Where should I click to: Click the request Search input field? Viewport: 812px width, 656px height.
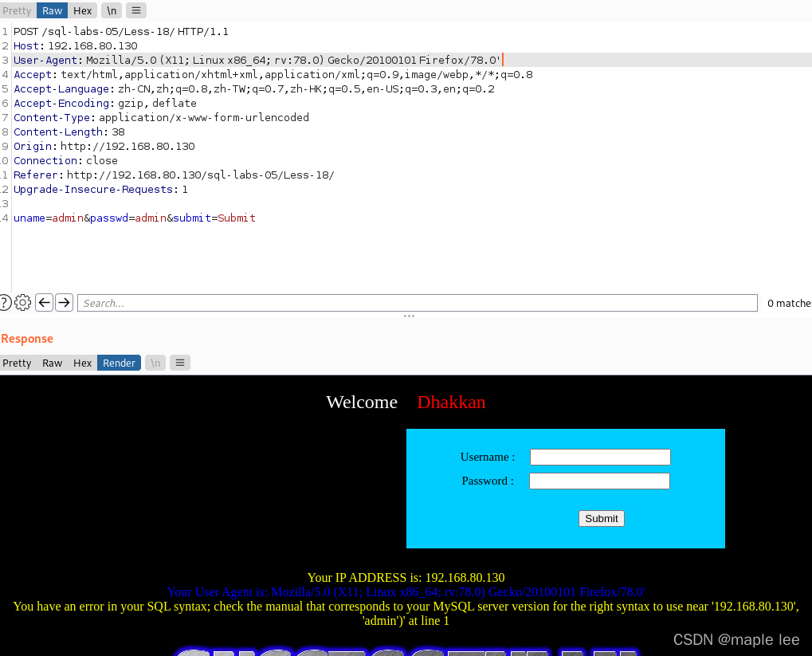pyautogui.click(x=418, y=303)
